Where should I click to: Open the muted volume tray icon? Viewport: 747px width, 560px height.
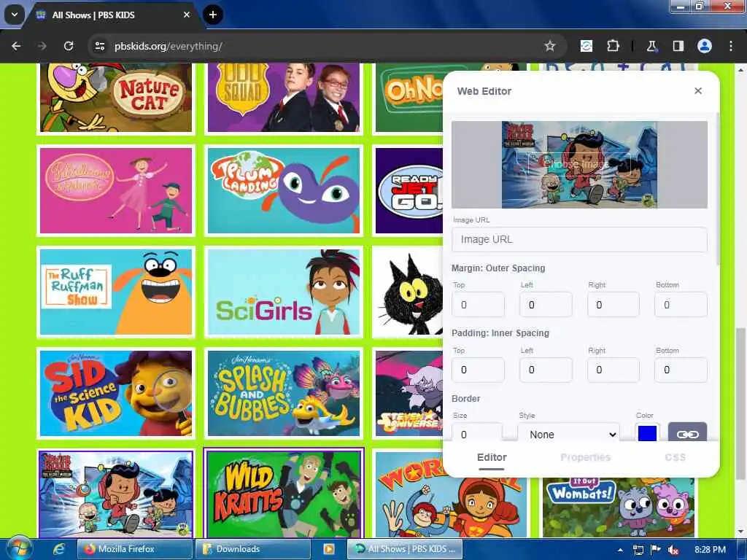(x=673, y=550)
